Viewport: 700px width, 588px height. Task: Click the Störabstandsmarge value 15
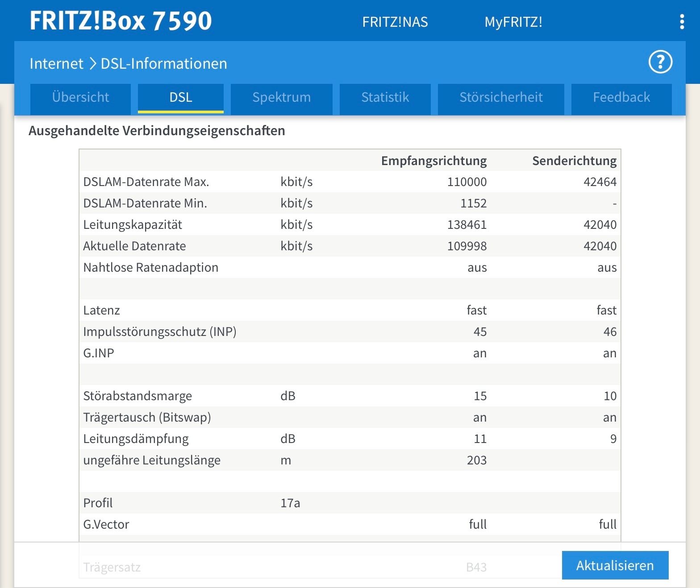coord(480,396)
